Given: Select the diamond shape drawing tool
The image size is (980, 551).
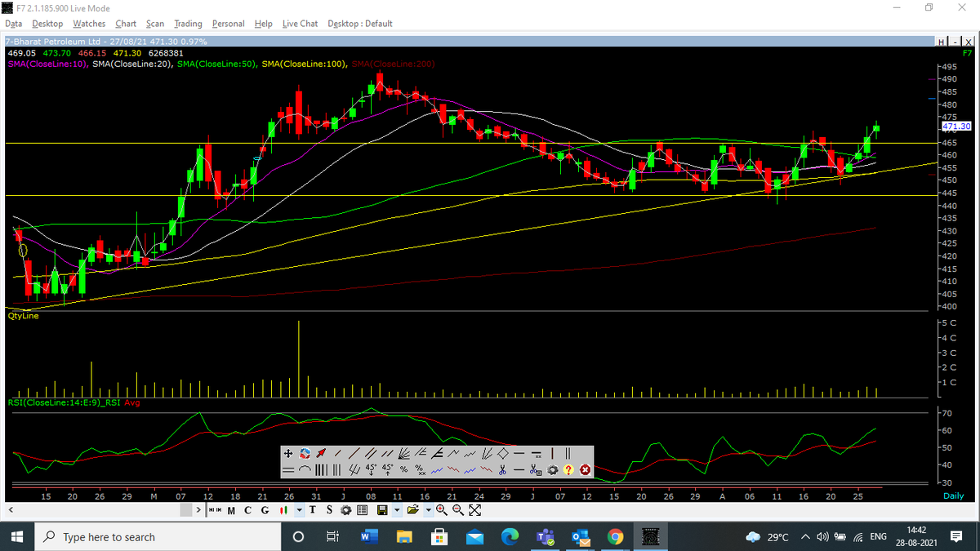Looking at the screenshot, I should click(503, 453).
